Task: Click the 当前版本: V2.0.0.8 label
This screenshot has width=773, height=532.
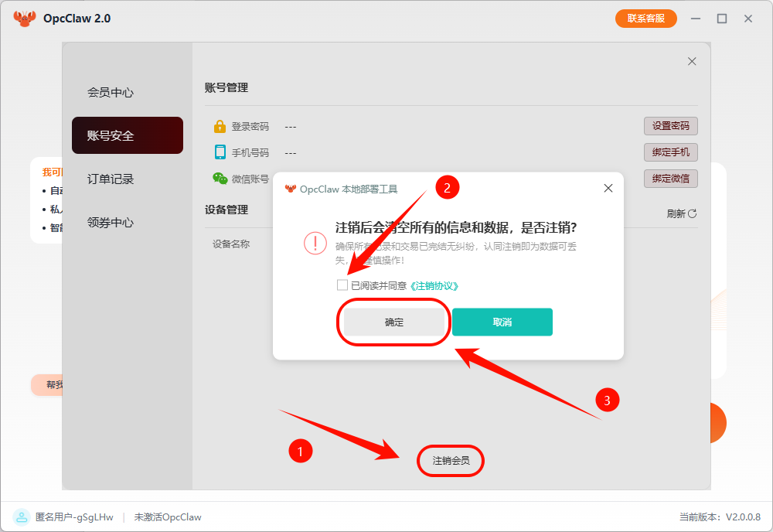Action: point(720,517)
